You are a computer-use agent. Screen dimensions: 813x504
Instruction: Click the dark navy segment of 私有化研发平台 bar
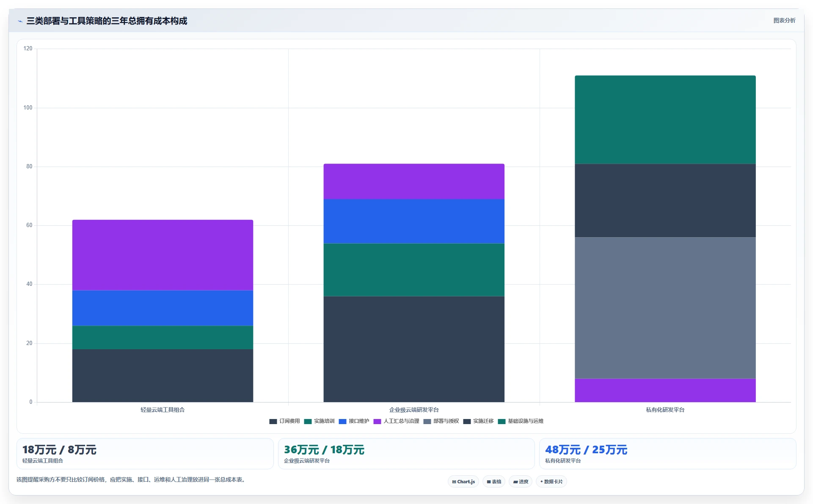tap(665, 201)
